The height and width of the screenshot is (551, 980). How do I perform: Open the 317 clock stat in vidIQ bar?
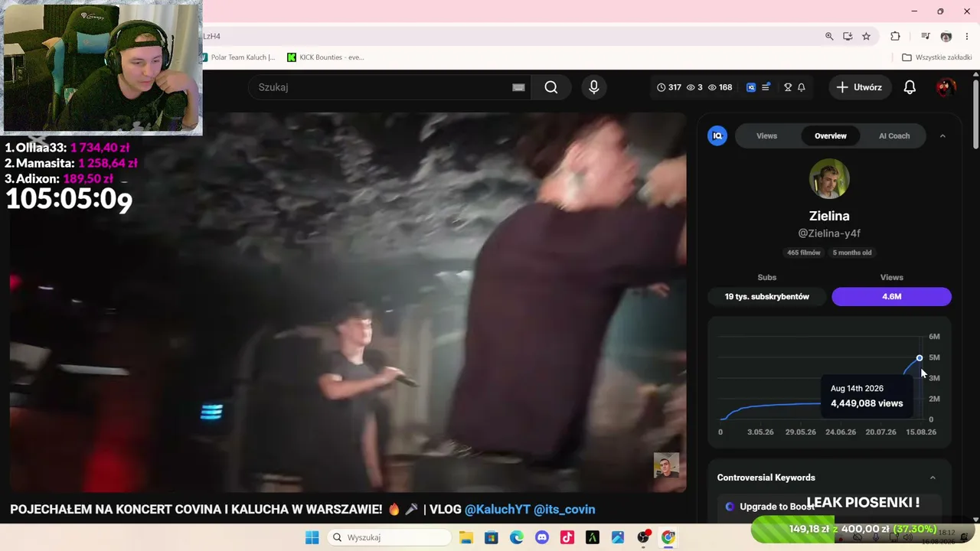click(669, 87)
